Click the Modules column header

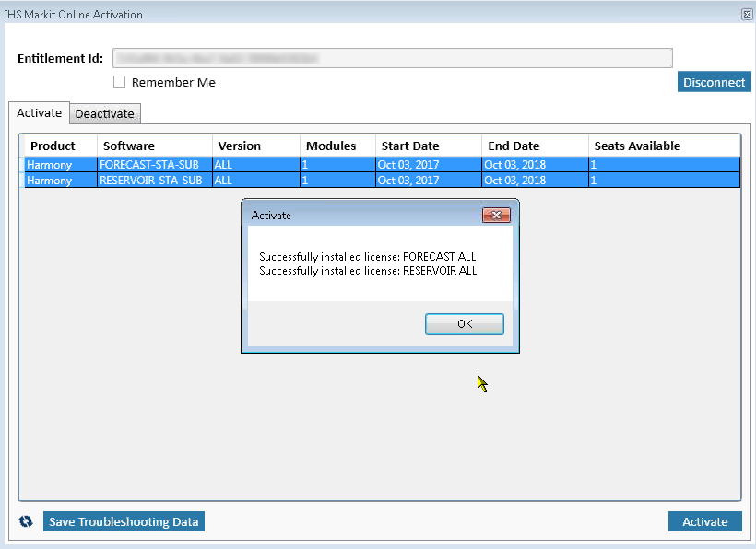click(337, 146)
